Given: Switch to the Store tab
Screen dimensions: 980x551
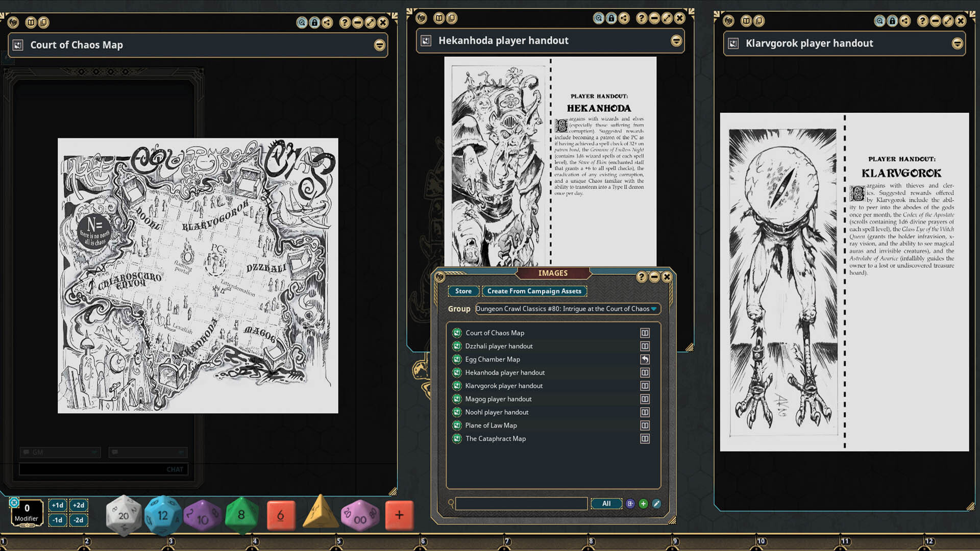Looking at the screenshot, I should coord(463,291).
